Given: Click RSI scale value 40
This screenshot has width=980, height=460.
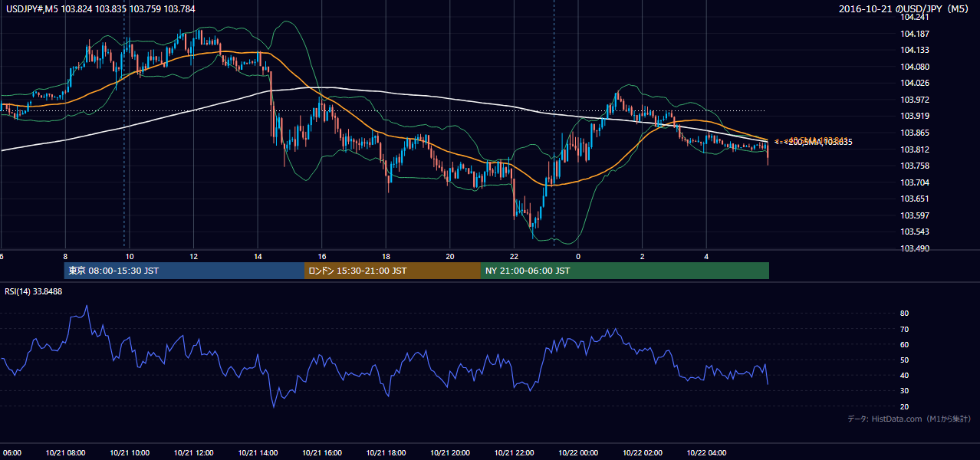Looking at the screenshot, I should point(905,375).
